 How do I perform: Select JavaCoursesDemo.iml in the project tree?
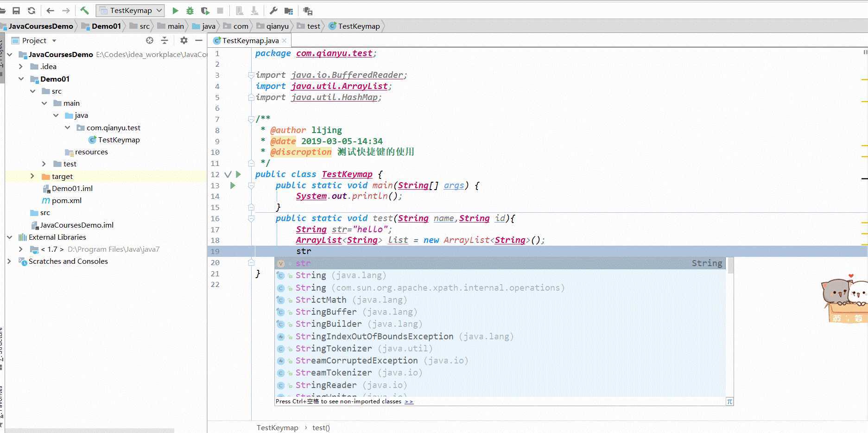tap(76, 225)
